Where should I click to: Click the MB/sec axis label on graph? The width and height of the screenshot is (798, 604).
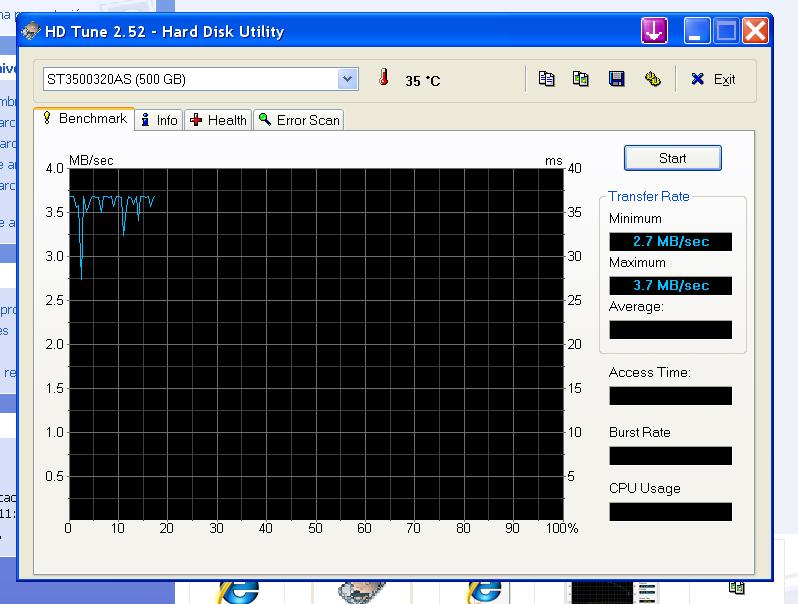pyautogui.click(x=91, y=160)
